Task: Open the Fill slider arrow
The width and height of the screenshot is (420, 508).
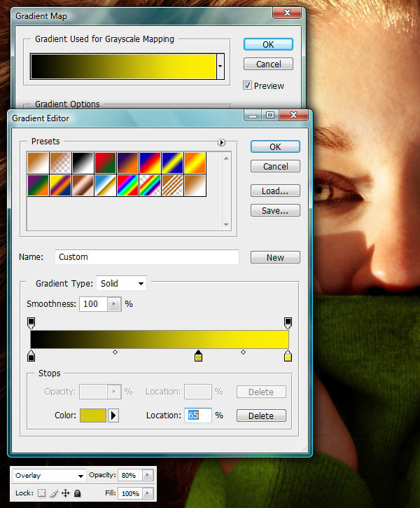Action: (x=148, y=493)
